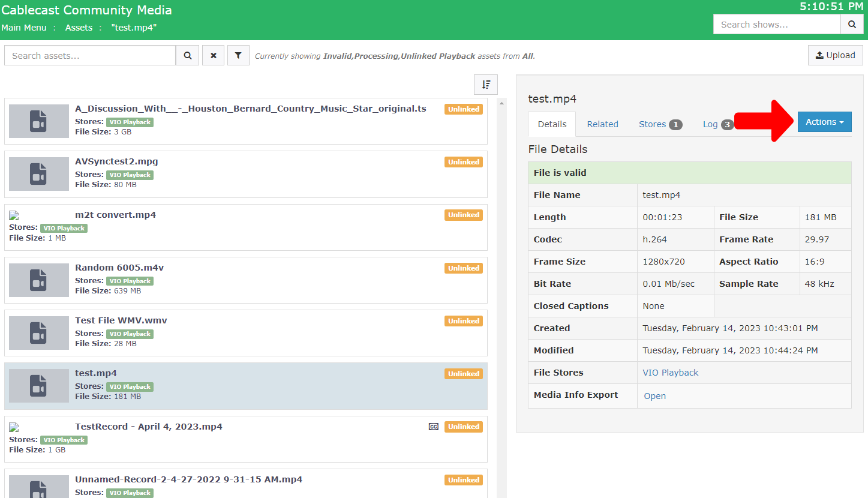Click the 'File is valid' status row
Viewport: 868px width, 498px height.
690,173
